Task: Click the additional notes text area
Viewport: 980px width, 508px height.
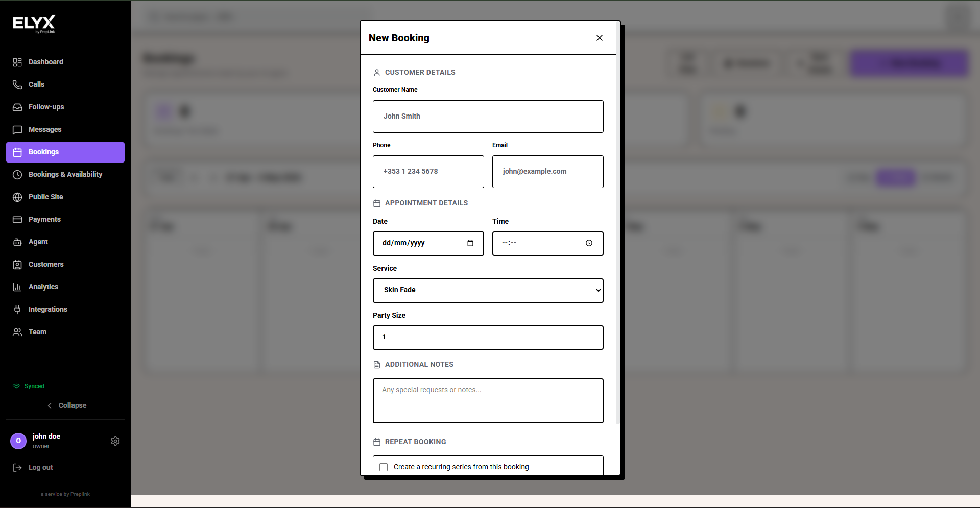Action: [488, 401]
